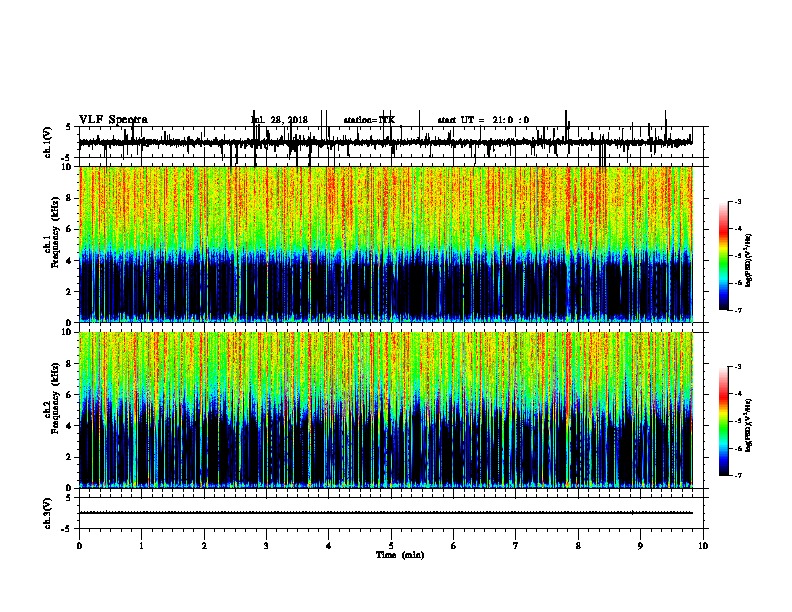Select the ch.2 colorbar log(PSD) label
792x612 pixels.
pyautogui.click(x=749, y=425)
